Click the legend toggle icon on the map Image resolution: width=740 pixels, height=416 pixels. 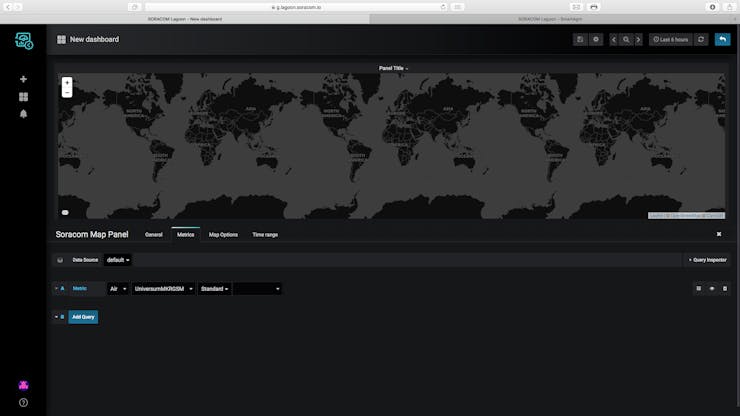(65, 212)
